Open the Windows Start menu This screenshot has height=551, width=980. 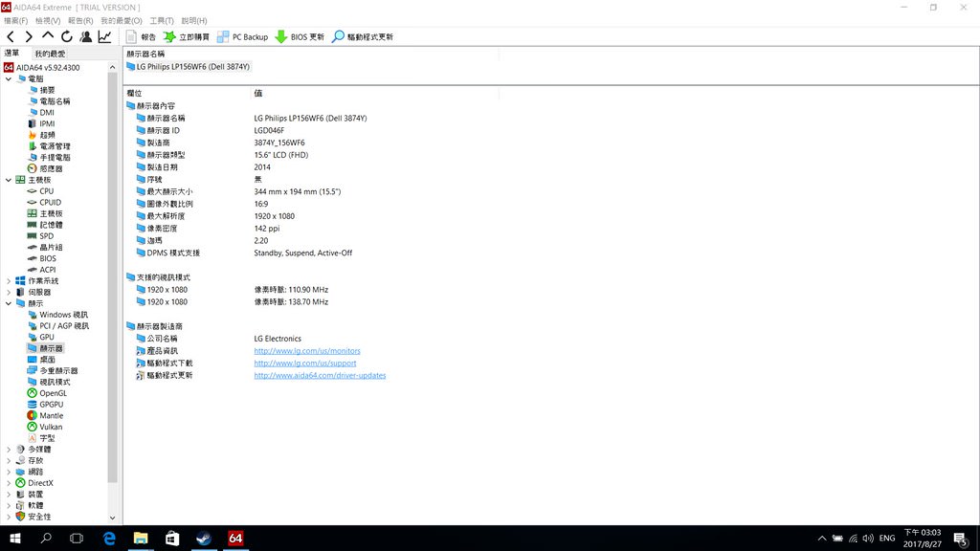15,538
